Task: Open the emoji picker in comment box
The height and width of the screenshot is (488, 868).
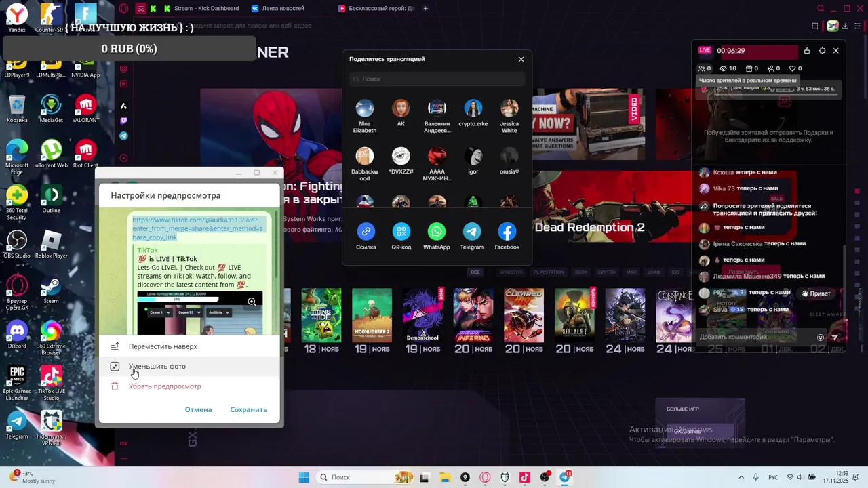Action: tap(821, 337)
